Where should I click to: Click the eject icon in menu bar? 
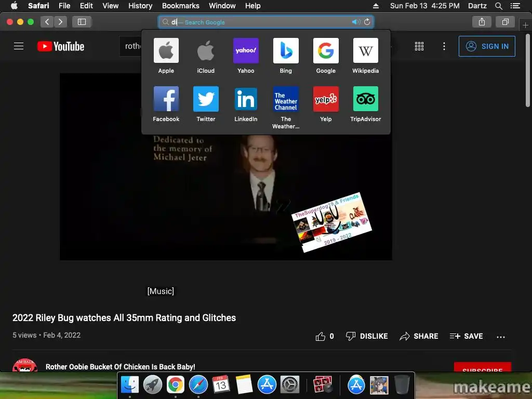click(376, 6)
